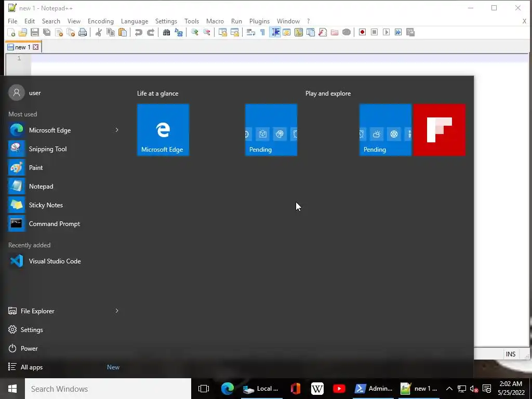
Task: Open the Plugins menu
Action: pos(260,21)
